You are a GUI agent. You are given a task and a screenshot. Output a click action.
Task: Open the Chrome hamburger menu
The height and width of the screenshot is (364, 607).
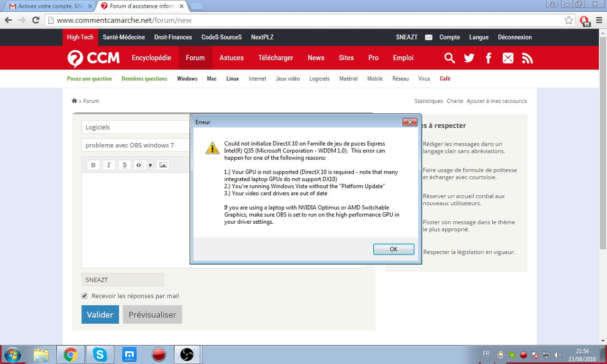click(x=598, y=20)
